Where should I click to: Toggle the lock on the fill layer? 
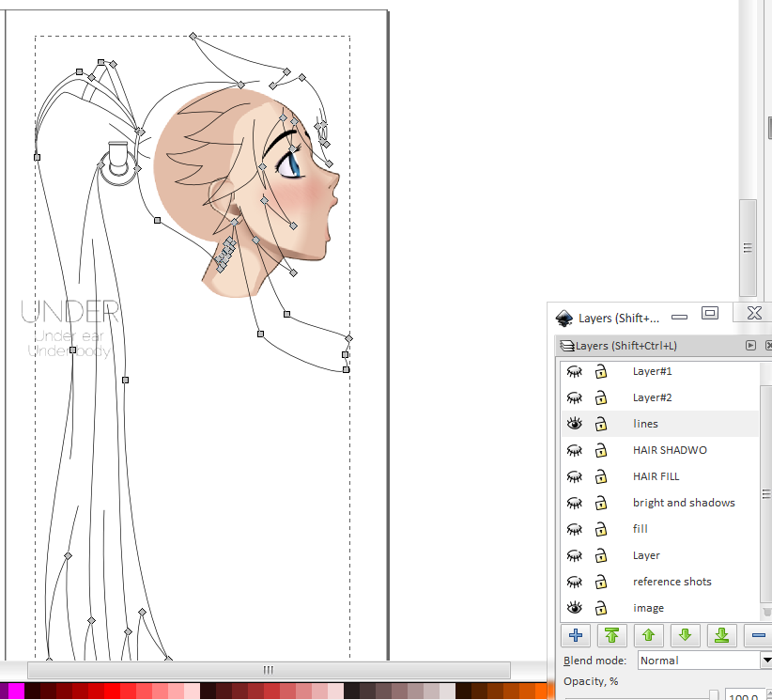(601, 529)
